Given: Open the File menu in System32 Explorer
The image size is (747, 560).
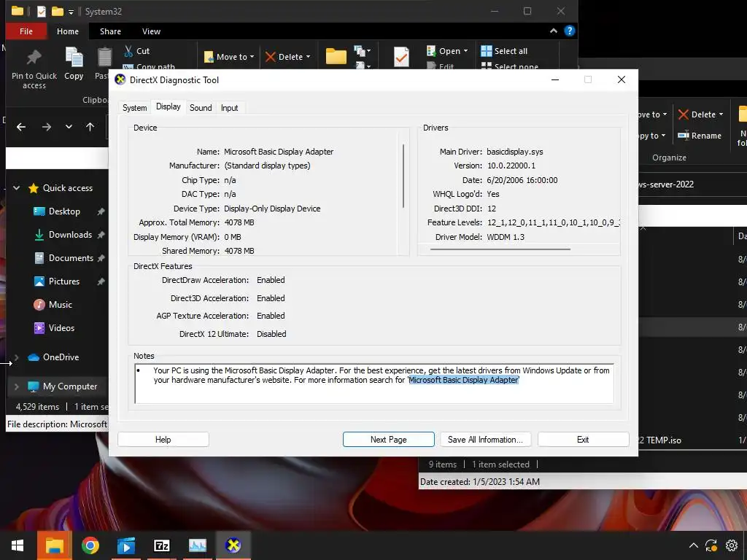Looking at the screenshot, I should click(x=26, y=31).
